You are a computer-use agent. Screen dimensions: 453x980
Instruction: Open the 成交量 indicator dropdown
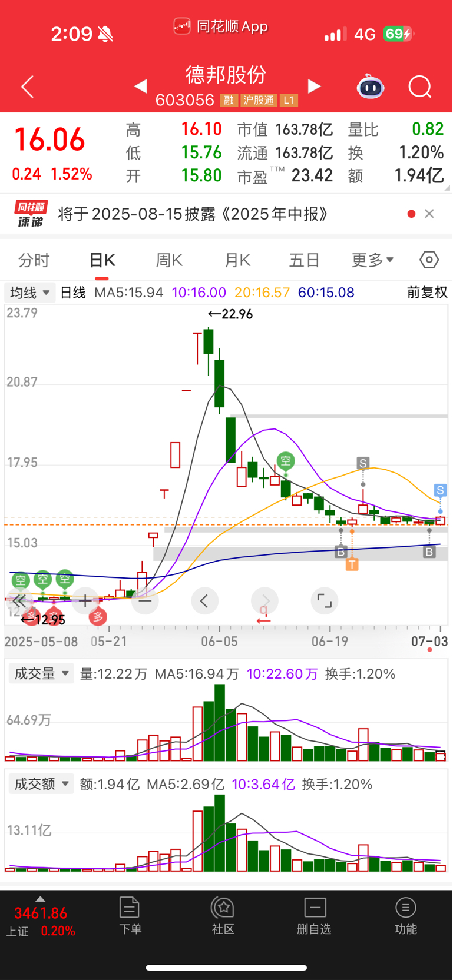tap(41, 674)
